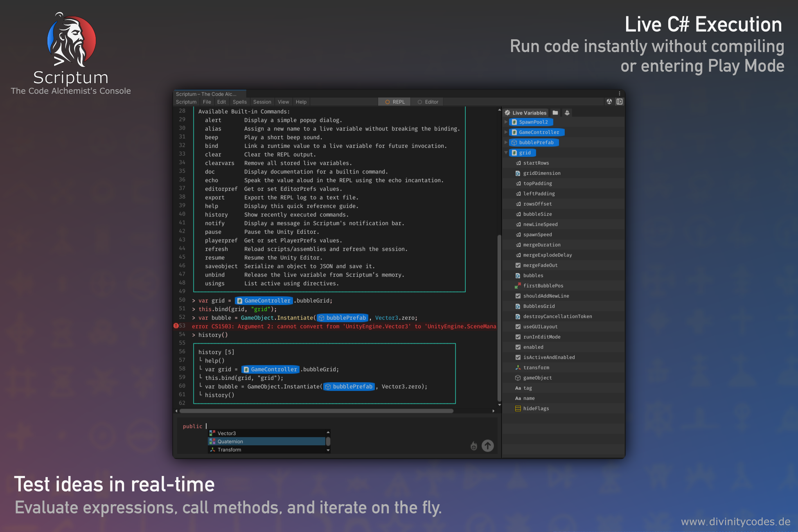Click the firstBubblePos vector icon
This screenshot has width=798, height=532.
pyautogui.click(x=518, y=286)
